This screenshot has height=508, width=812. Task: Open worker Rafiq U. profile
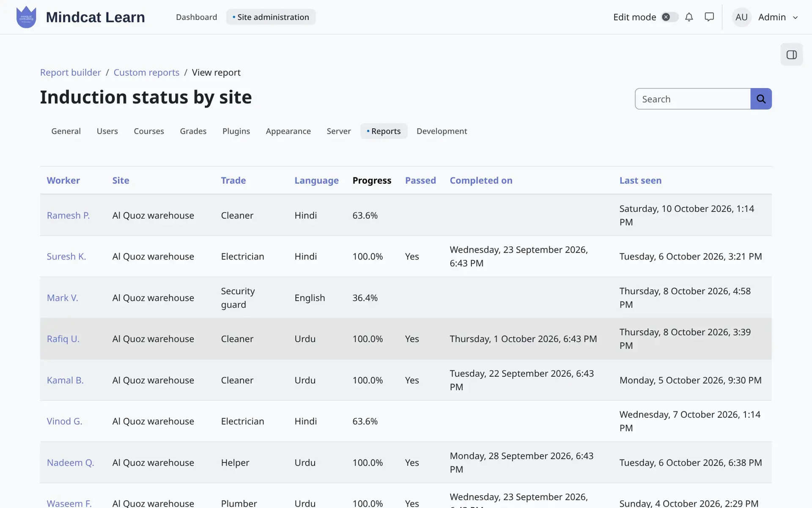pyautogui.click(x=63, y=339)
